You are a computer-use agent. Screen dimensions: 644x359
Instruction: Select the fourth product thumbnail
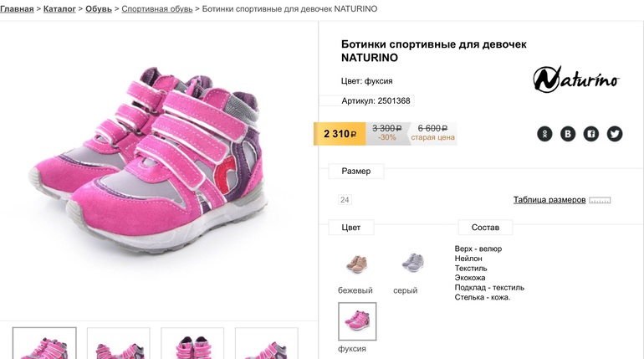[267, 344]
